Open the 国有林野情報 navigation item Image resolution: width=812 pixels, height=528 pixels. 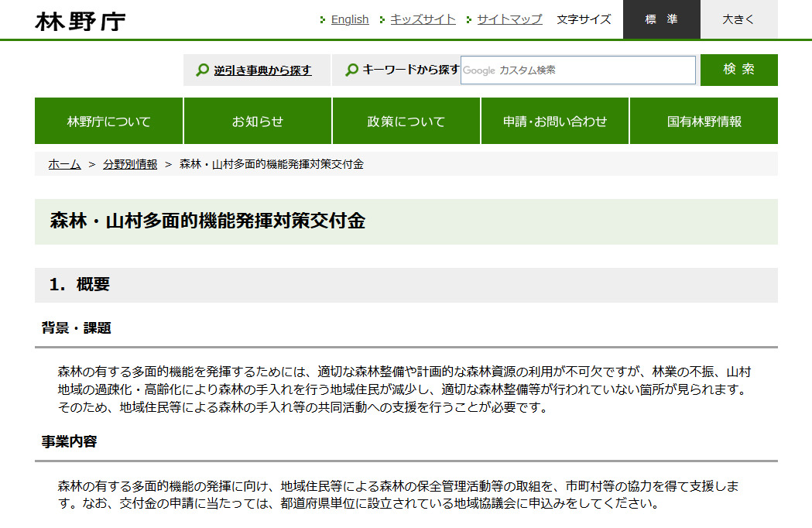click(704, 122)
